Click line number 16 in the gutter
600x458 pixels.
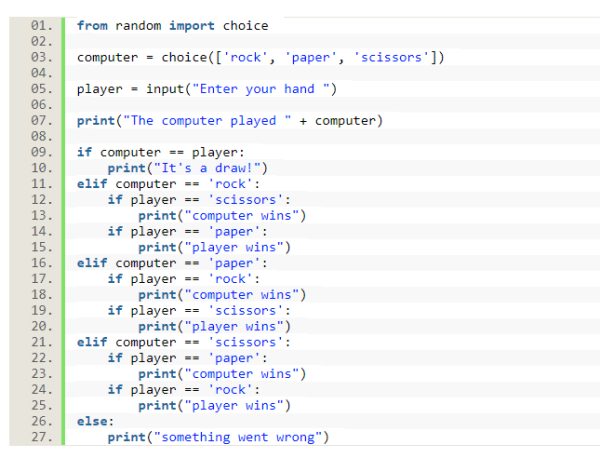click(x=40, y=263)
